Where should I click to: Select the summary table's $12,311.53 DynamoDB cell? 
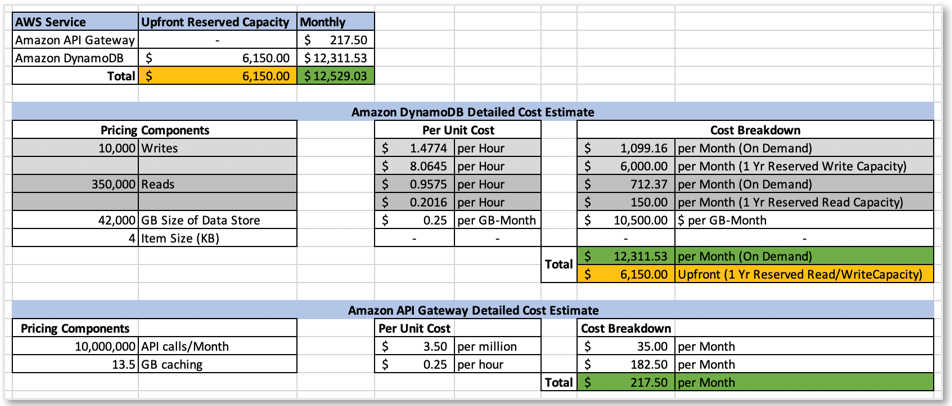[x=336, y=58]
